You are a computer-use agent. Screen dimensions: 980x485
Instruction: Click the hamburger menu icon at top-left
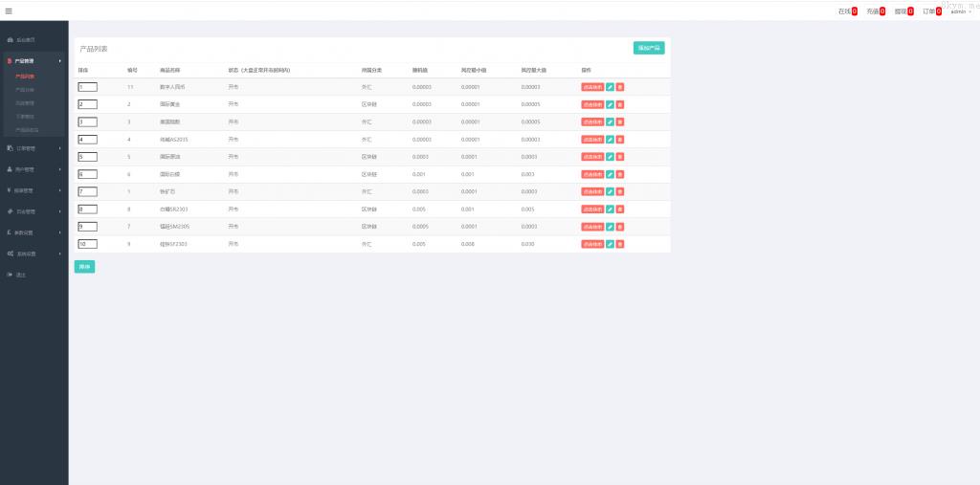point(9,11)
